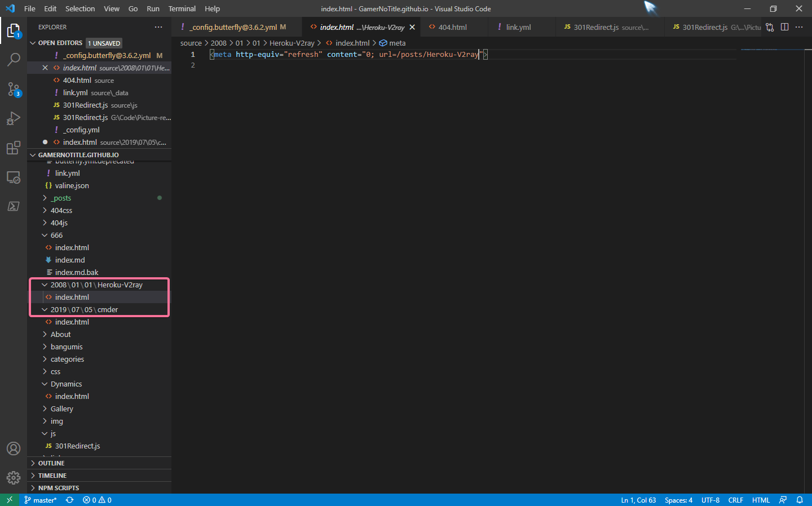812x506 pixels.
Task: Expand the _posts folder
Action: click(61, 198)
